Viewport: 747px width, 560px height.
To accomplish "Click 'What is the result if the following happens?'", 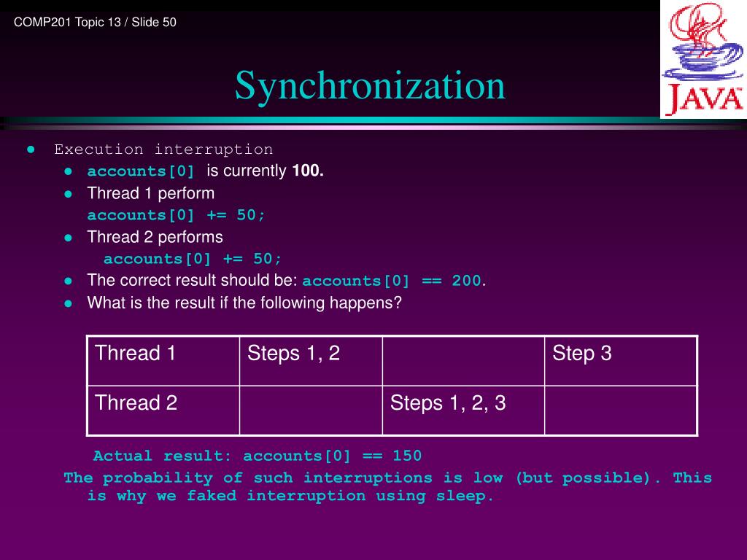I will tap(244, 303).
